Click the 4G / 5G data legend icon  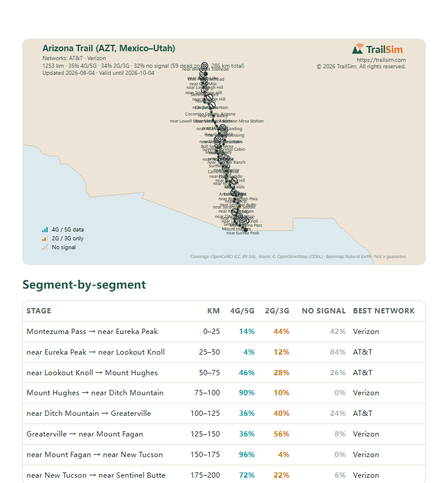(x=45, y=230)
